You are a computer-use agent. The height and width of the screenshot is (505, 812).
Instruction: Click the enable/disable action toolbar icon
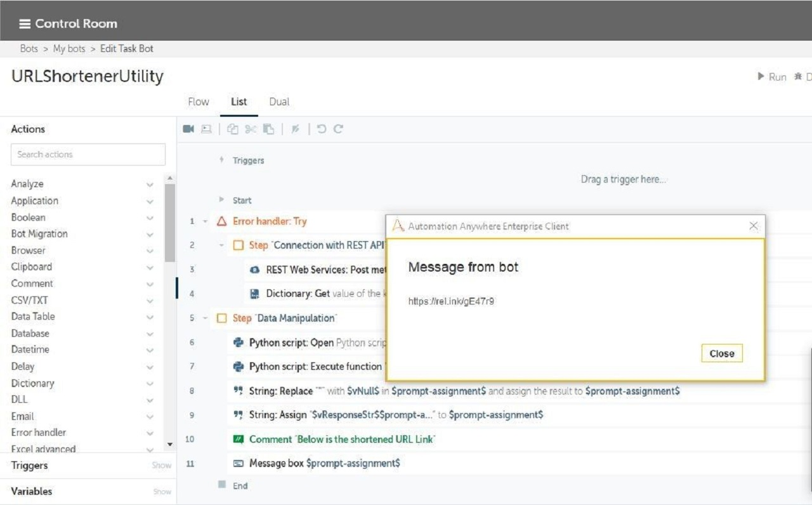click(295, 129)
